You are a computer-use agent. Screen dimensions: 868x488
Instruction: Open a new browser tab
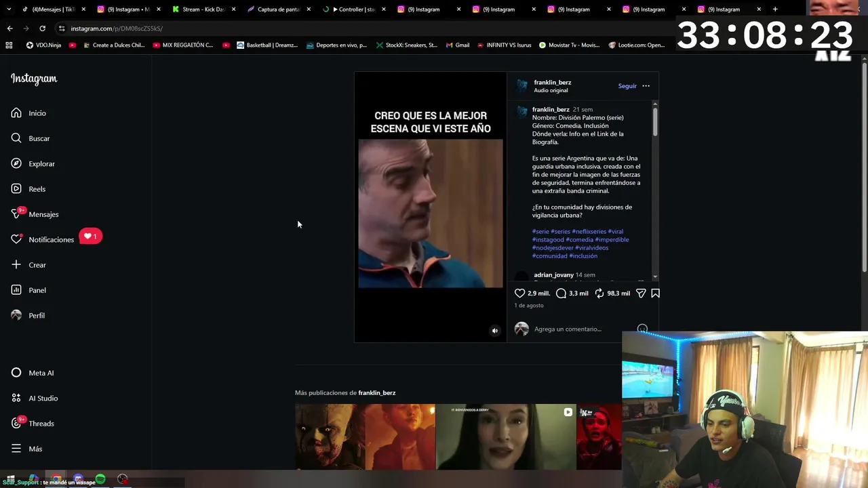click(x=775, y=9)
